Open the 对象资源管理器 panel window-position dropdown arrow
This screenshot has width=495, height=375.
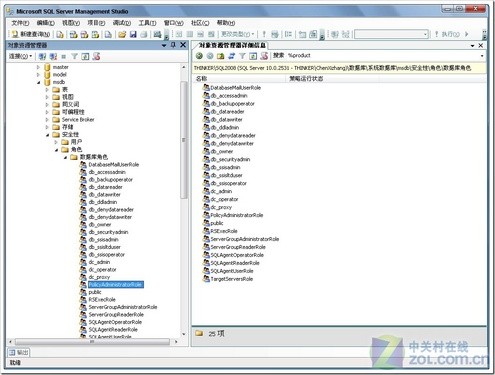click(164, 45)
